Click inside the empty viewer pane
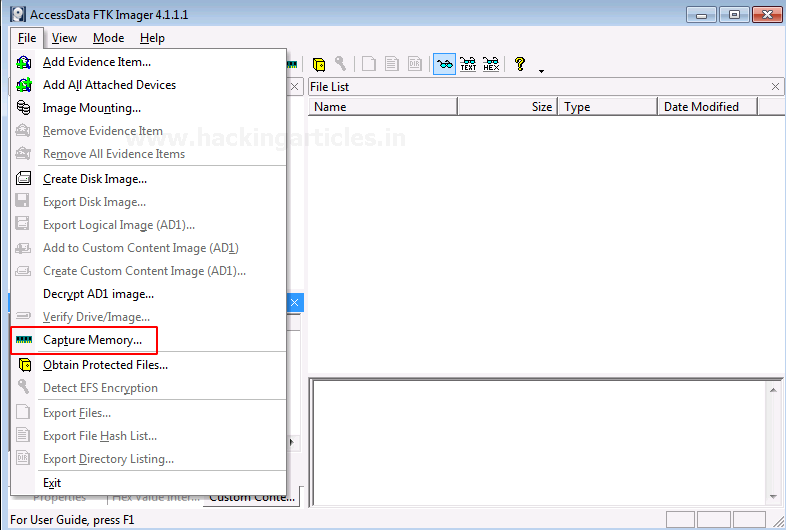This screenshot has width=786, height=530. point(539,443)
